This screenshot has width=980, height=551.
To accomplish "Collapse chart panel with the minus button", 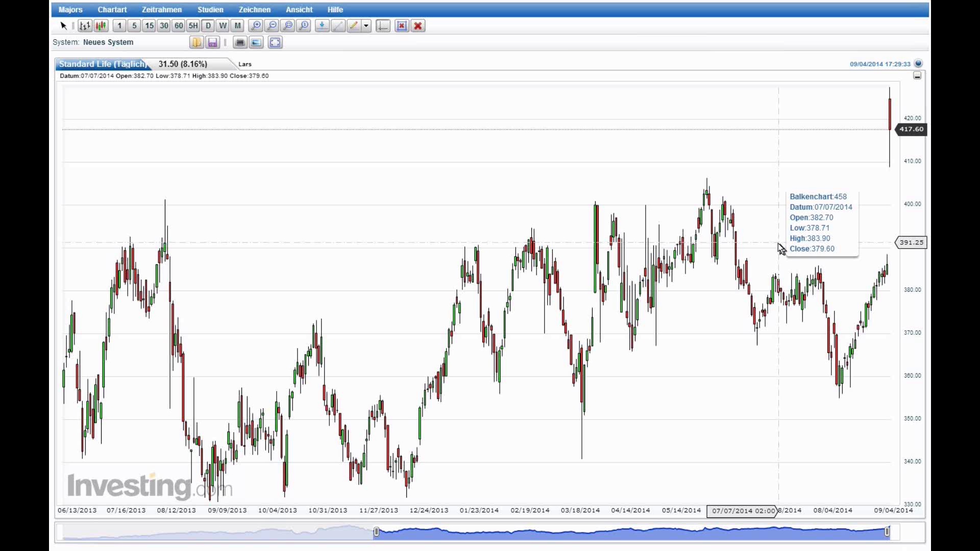I will (917, 76).
